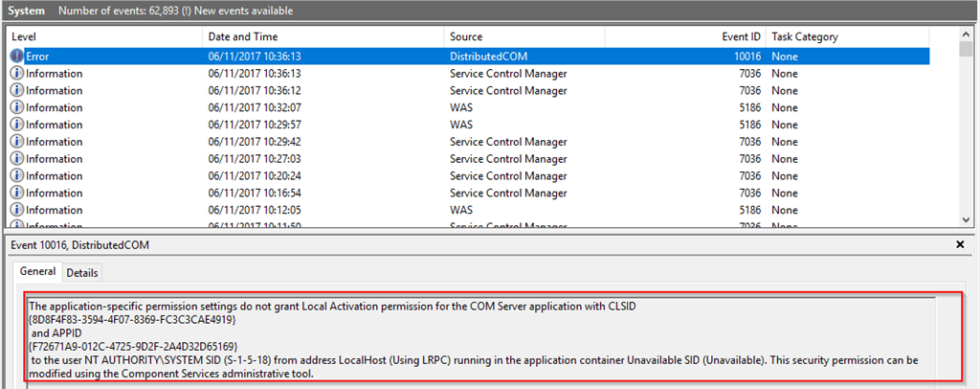Click the event list vertical scrollbar thumb
The image size is (980, 389).
[x=966, y=49]
